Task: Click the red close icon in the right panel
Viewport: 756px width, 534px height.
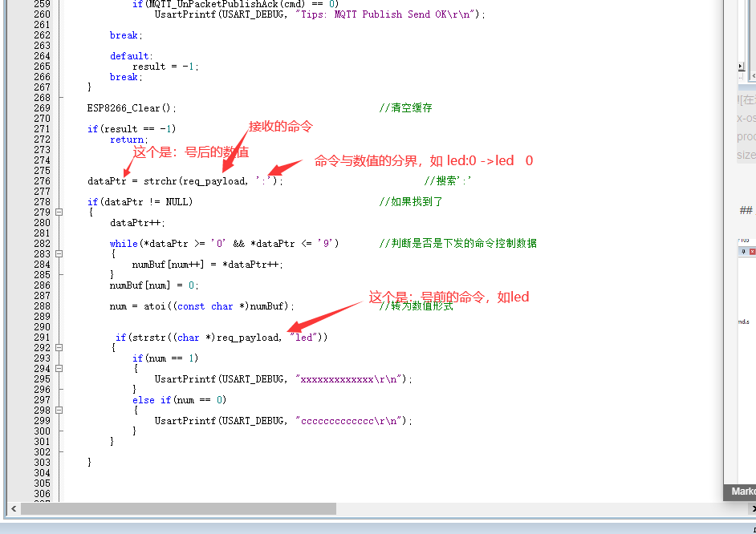Action: tap(752, 251)
